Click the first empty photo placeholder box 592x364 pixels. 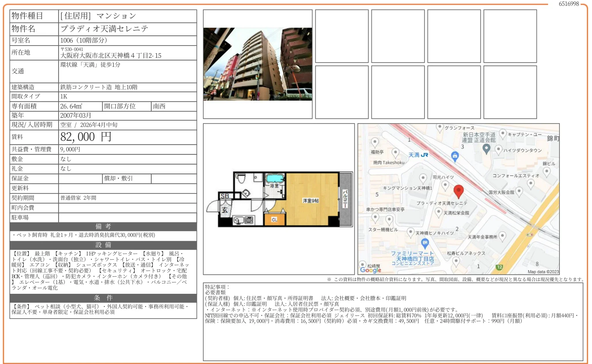pyautogui.click(x=342, y=36)
